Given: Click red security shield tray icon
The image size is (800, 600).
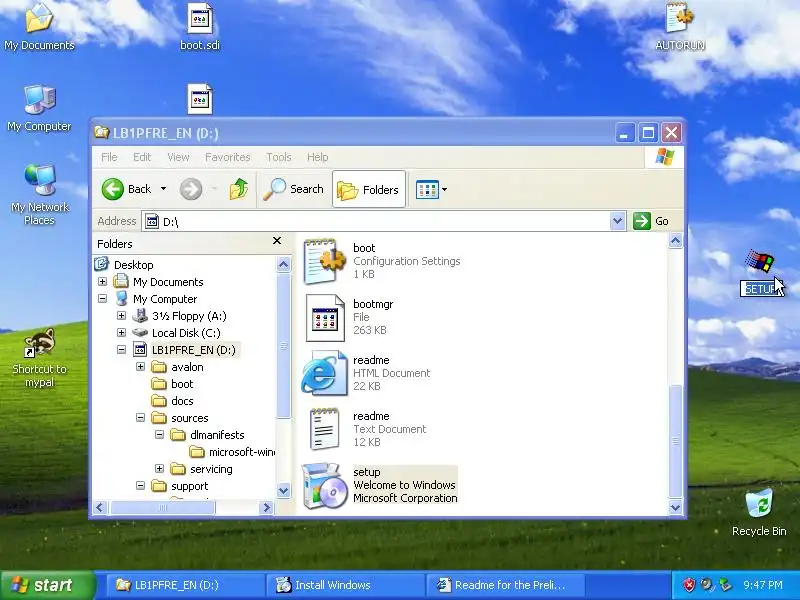Looking at the screenshot, I should click(689, 585).
